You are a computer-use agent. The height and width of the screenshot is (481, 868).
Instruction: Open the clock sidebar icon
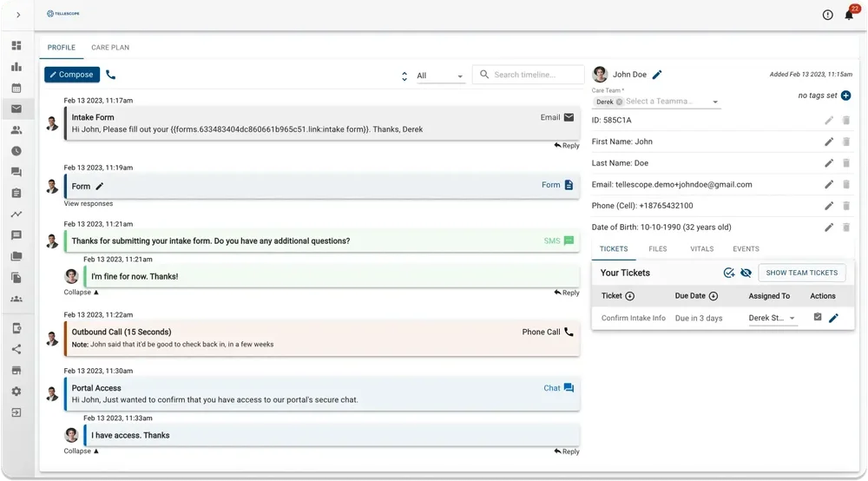pos(16,151)
